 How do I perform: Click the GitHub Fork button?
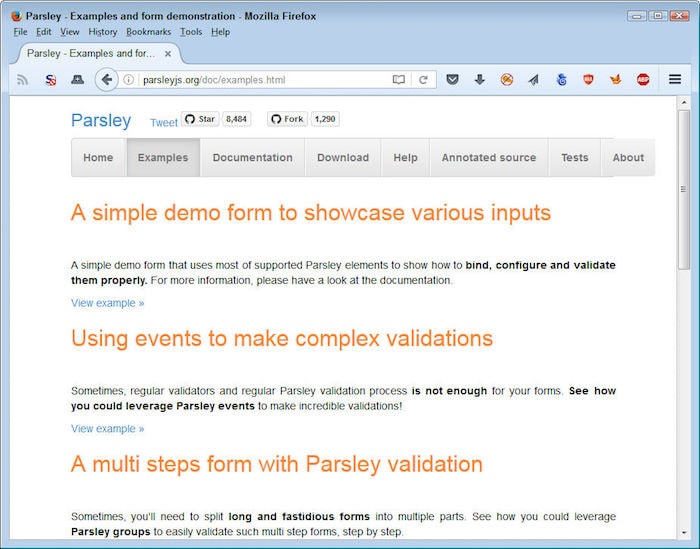pos(287,119)
